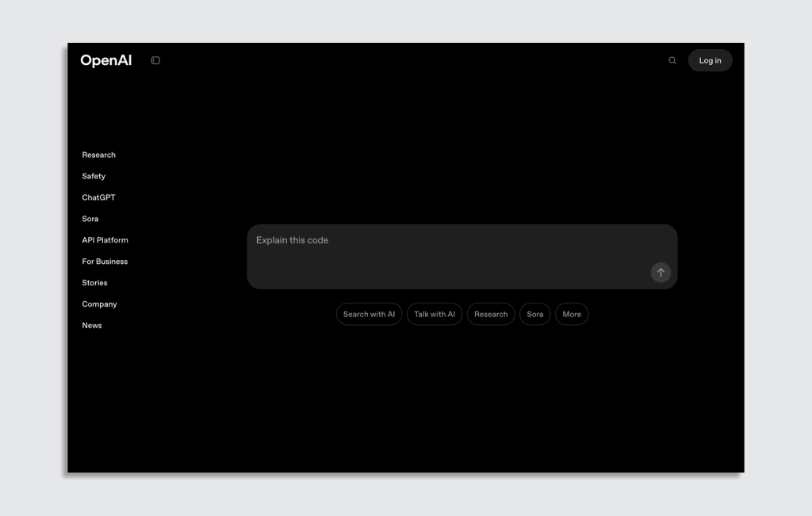This screenshot has width=812, height=516.
Task: Open search with the magnifier icon
Action: (x=672, y=60)
